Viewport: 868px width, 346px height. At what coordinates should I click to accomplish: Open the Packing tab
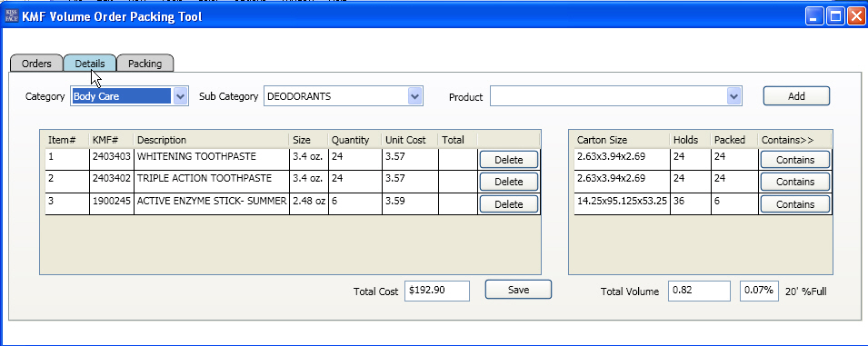(x=145, y=64)
